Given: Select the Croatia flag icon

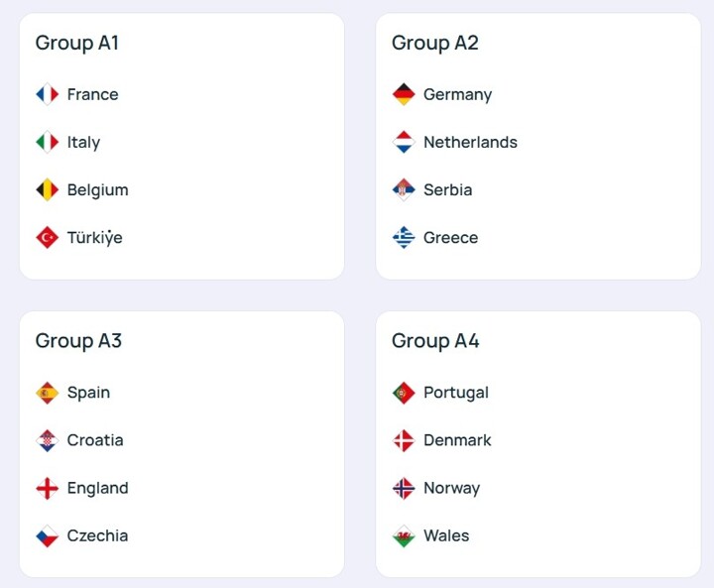Looking at the screenshot, I should pyautogui.click(x=47, y=440).
